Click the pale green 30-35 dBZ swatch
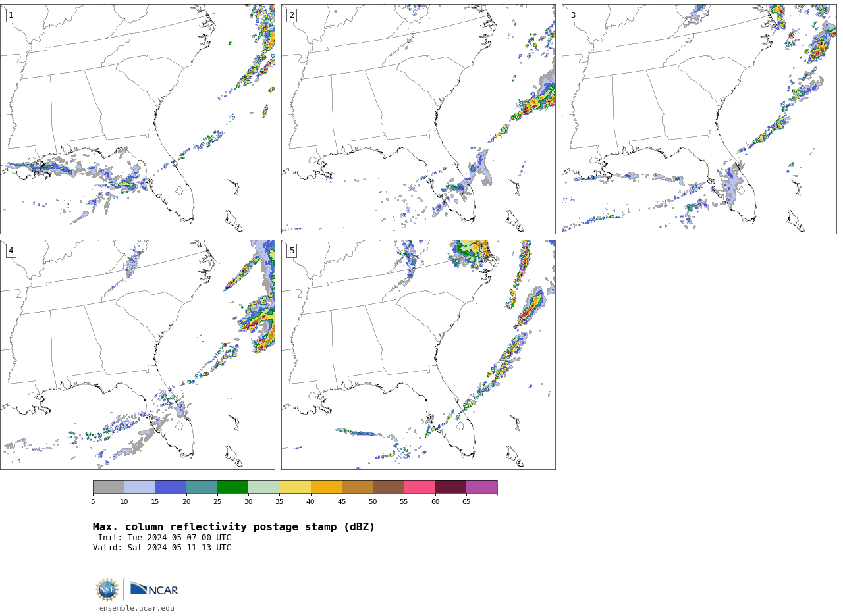The image size is (843, 616). [264, 487]
